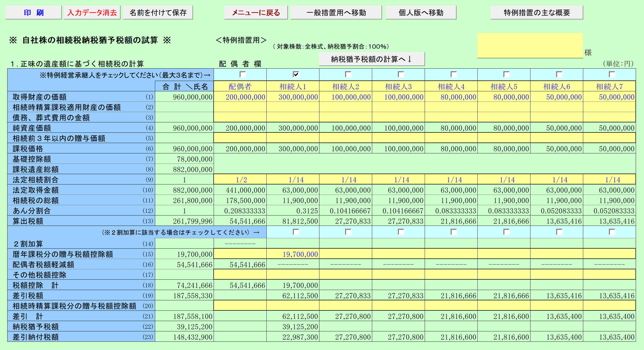
Task: Click 配偶者 法定取得金額 441,000,000
Action: tap(240, 190)
